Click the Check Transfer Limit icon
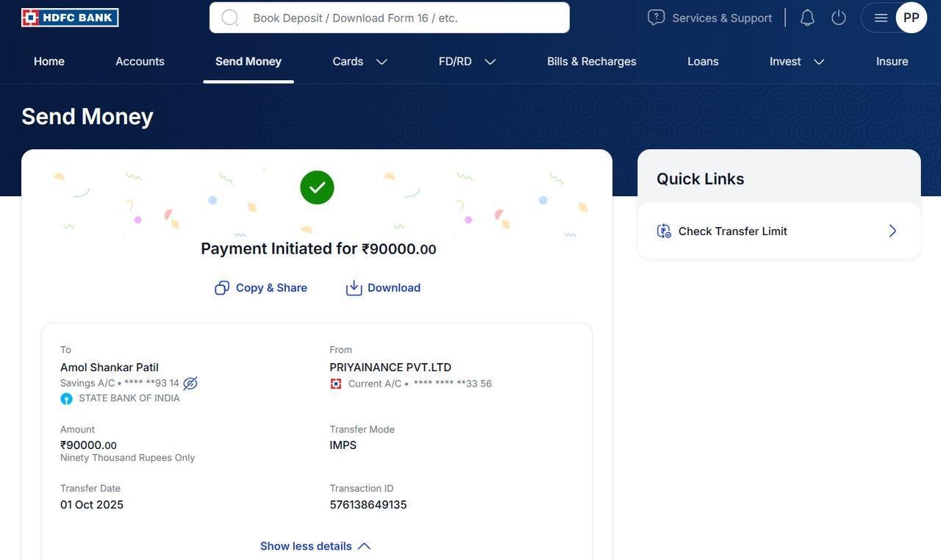 coord(664,231)
